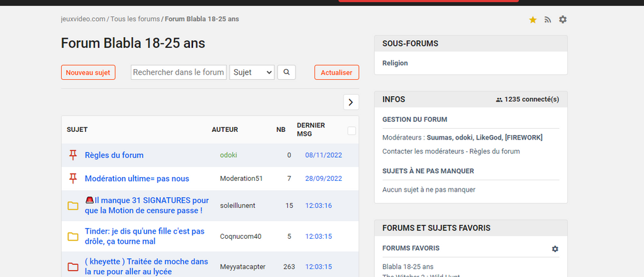Open author soleillunent profile
This screenshot has height=277, width=644.
(x=238, y=205)
